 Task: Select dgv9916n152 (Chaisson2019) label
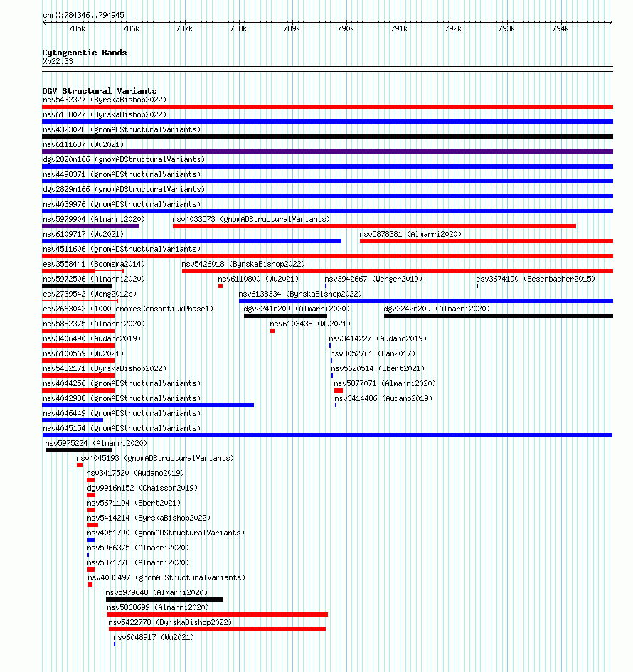pos(142,488)
